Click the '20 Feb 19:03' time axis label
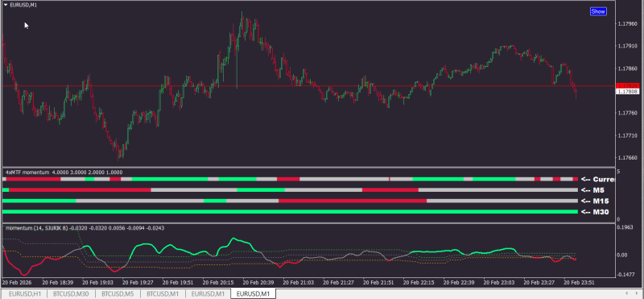Viewport: 644px width, 299px height. [98, 283]
